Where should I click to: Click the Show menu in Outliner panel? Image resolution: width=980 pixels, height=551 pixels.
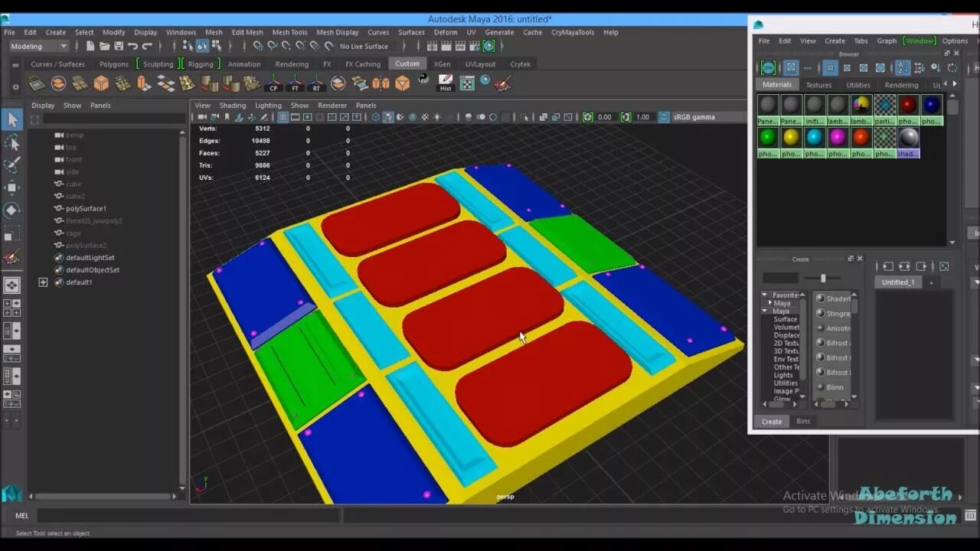click(x=72, y=106)
